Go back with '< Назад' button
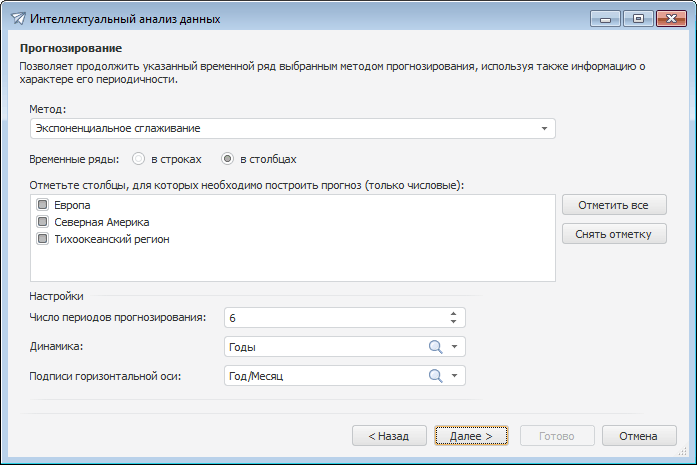 click(x=389, y=436)
